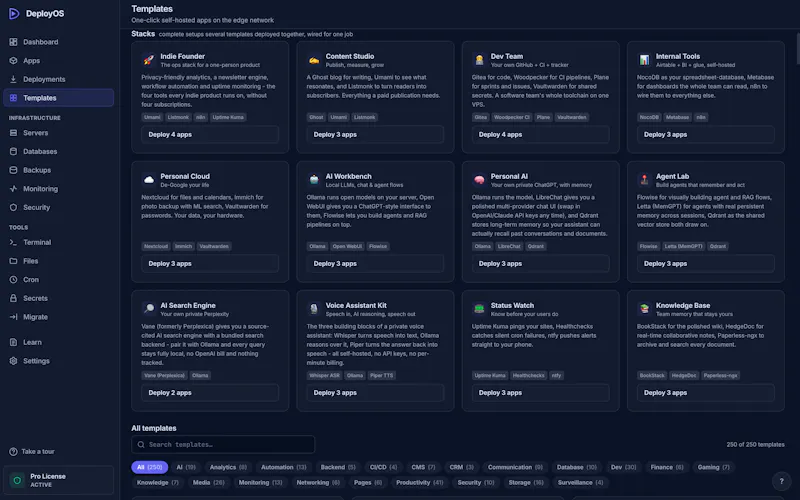Click the Security shield icon
The height and width of the screenshot is (500, 800).
(13, 208)
